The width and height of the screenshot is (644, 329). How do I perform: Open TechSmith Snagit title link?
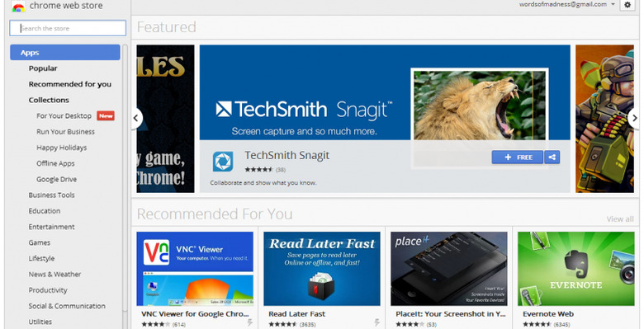coord(287,156)
